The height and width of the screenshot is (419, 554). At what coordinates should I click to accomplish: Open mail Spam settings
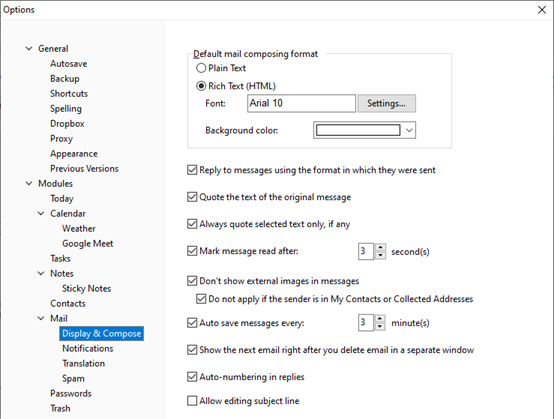(x=73, y=378)
